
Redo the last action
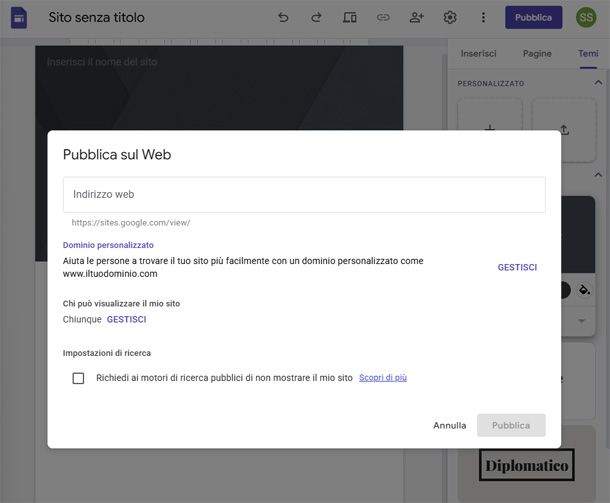(x=316, y=18)
